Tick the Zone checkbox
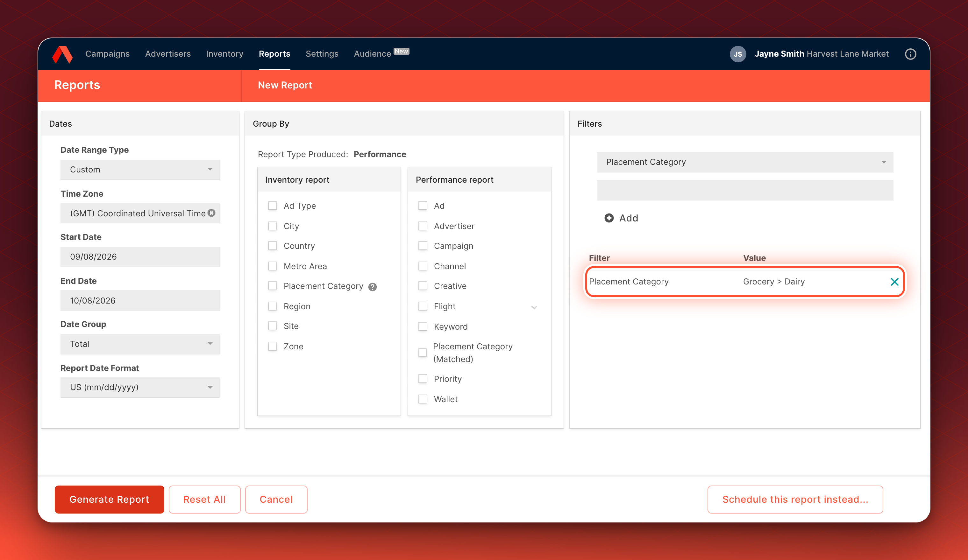Screen dimensions: 968x560 coord(272,346)
